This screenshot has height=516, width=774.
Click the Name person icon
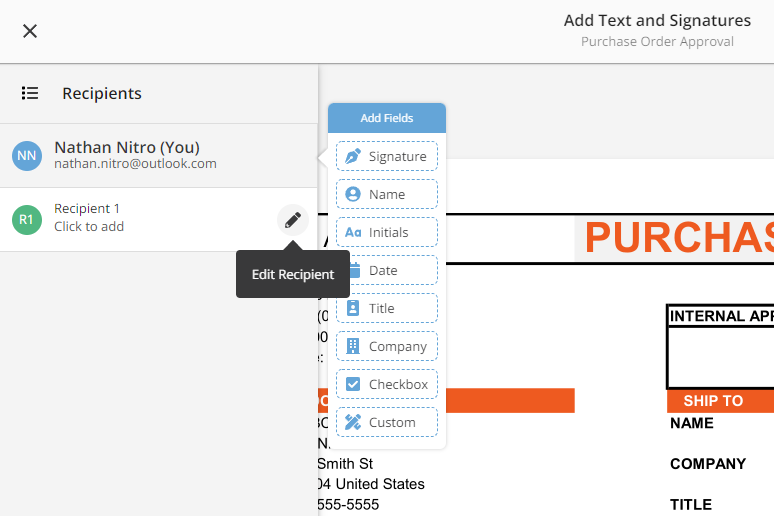[353, 195]
